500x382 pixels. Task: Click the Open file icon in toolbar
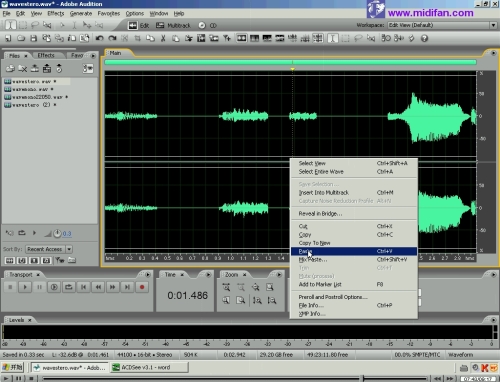click(x=21, y=38)
